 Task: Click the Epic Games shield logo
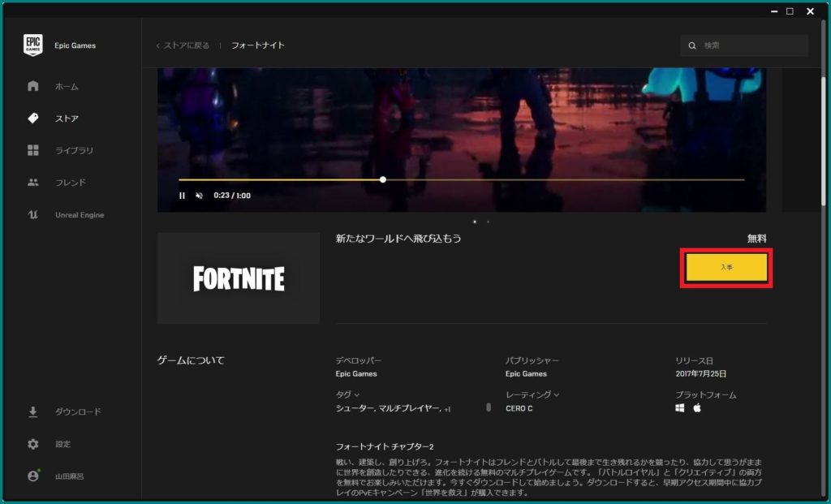tap(32, 45)
